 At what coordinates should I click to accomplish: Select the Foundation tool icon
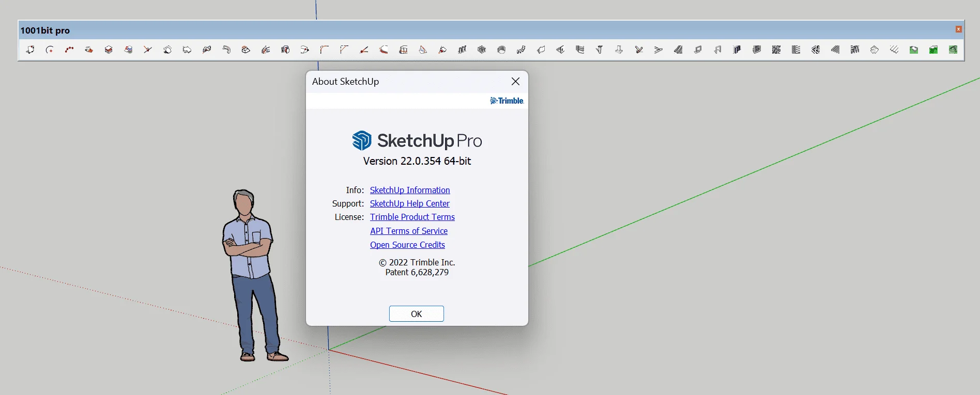pos(619,50)
